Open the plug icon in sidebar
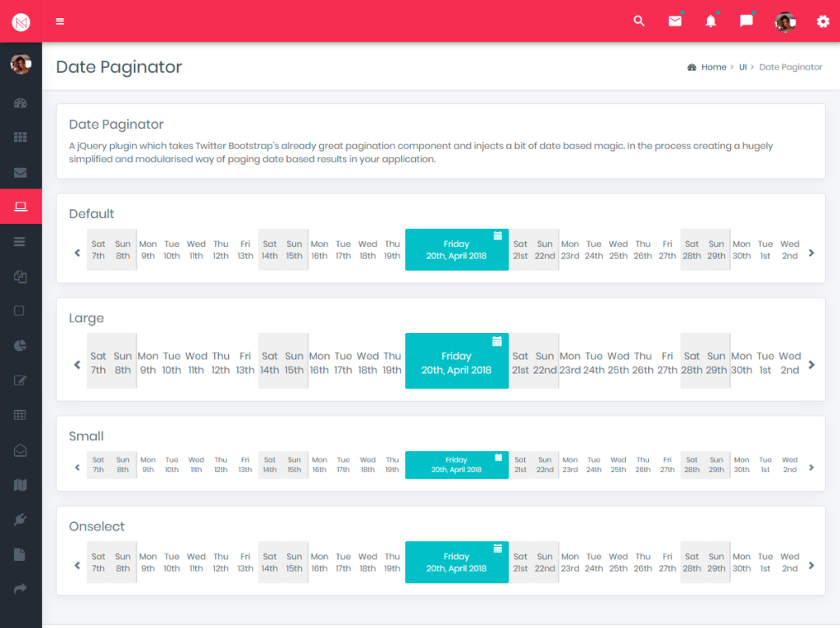The image size is (840, 628). pyautogui.click(x=21, y=519)
